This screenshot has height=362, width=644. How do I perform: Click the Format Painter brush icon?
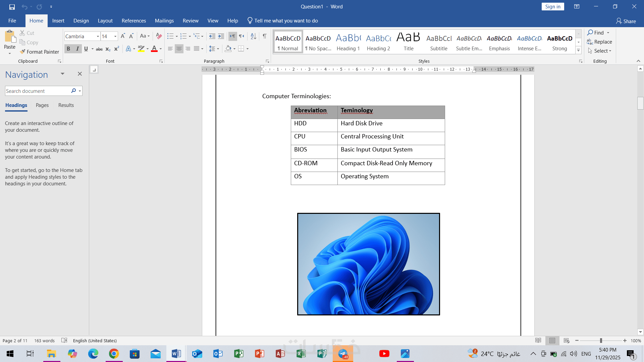[x=22, y=52]
